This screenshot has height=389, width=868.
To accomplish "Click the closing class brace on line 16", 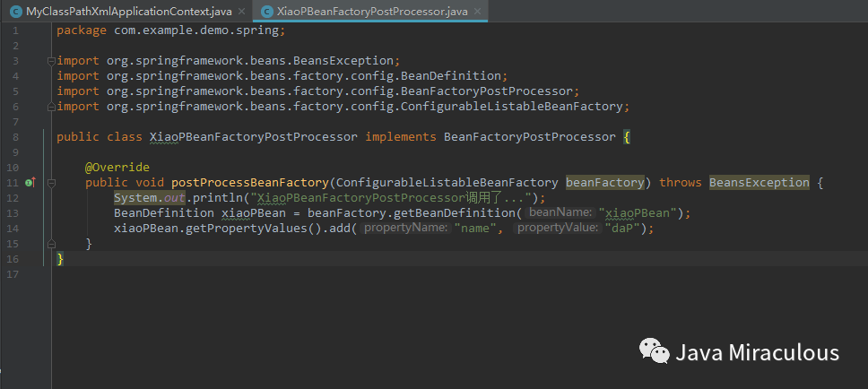I will pos(60,258).
